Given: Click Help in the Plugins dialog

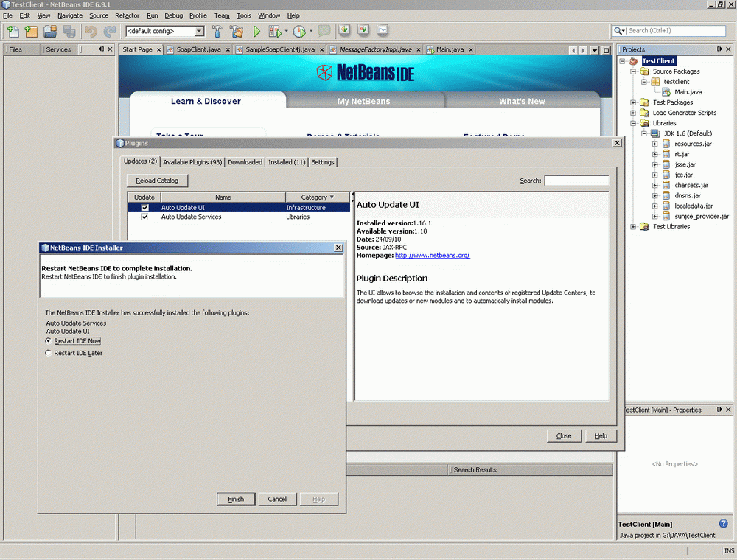Looking at the screenshot, I should (601, 436).
